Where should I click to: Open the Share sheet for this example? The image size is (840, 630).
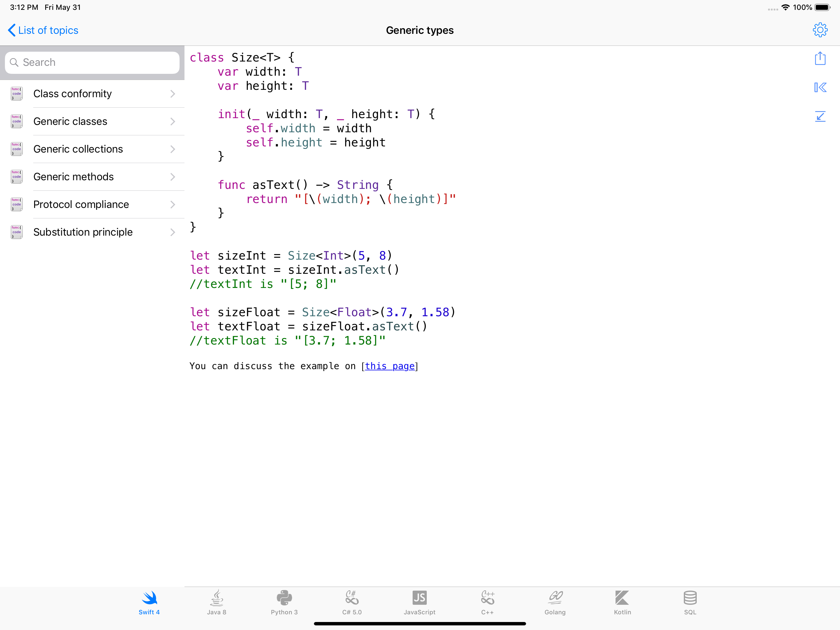coord(820,58)
